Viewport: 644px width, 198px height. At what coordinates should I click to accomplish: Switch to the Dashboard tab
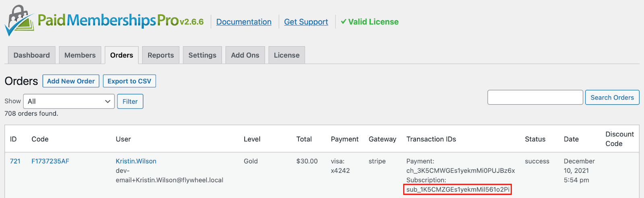(x=32, y=55)
